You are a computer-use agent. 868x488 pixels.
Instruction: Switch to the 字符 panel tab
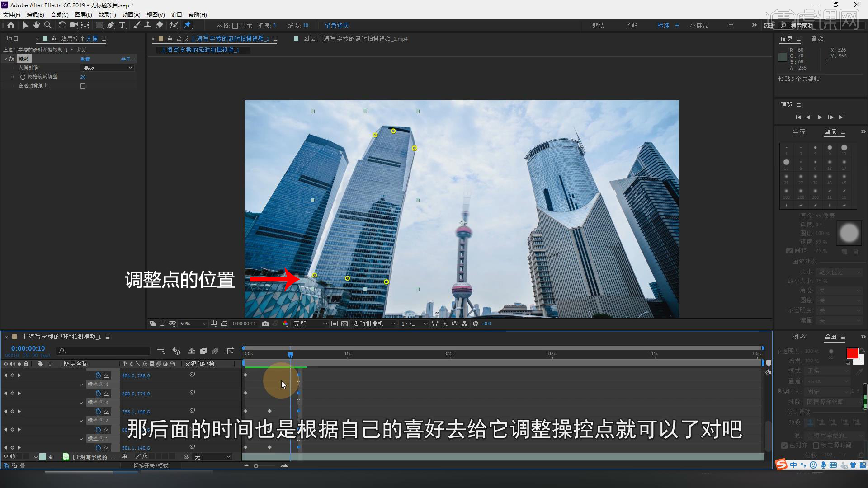pos(799,132)
